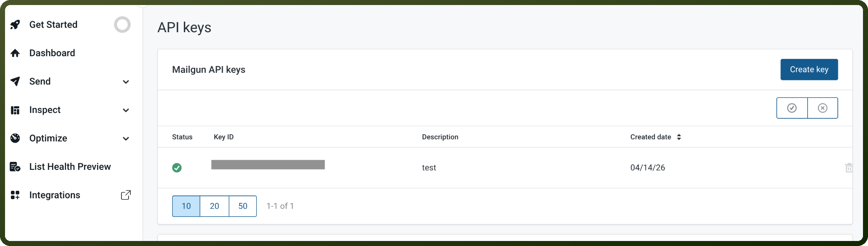Click the '1-1 of 1' pagination text
Viewport: 868px width, 246px height.
(x=280, y=206)
